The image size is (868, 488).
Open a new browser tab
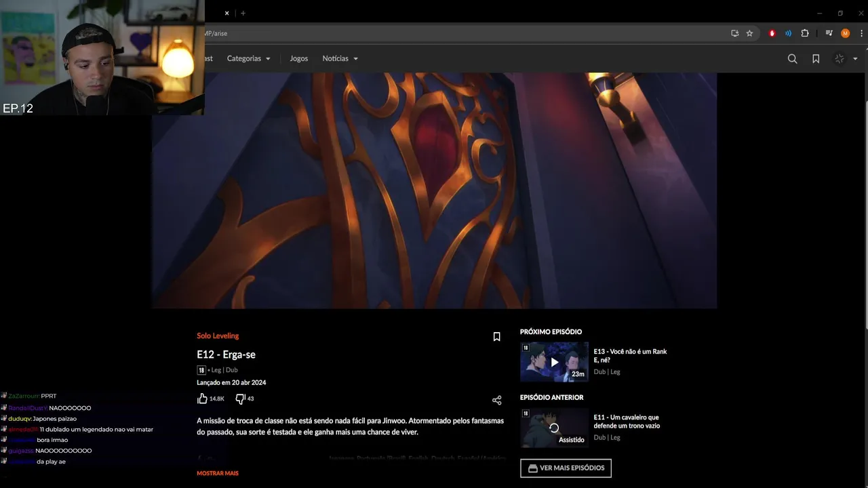243,13
